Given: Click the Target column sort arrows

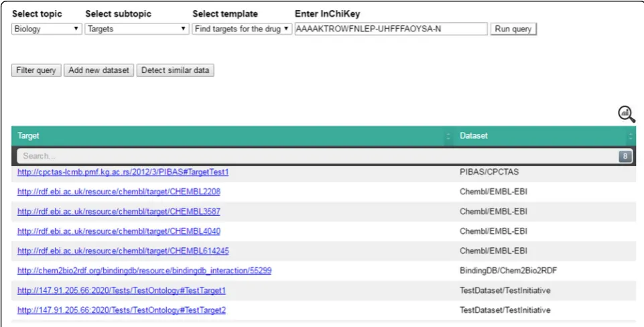Looking at the screenshot, I should pyautogui.click(x=448, y=136).
